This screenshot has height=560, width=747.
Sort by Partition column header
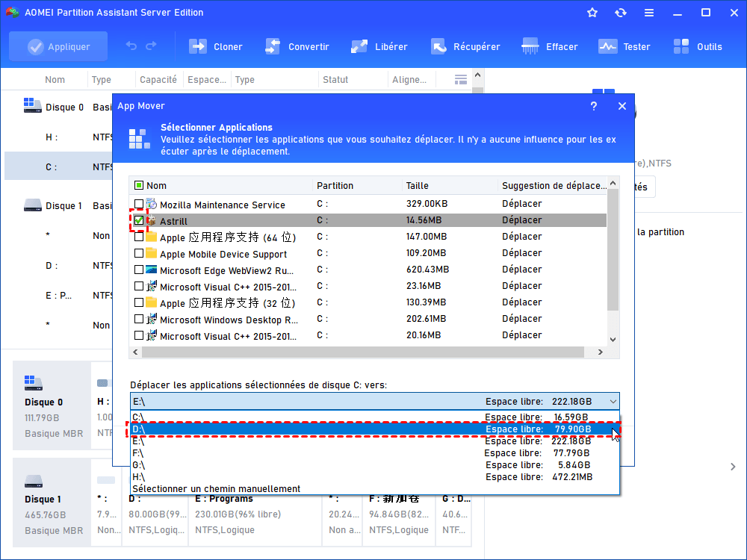[335, 186]
